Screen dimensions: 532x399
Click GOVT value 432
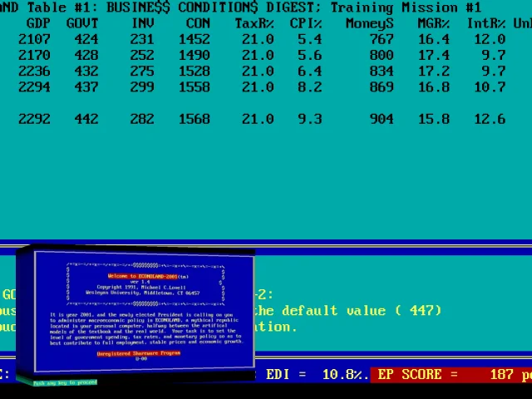point(86,71)
